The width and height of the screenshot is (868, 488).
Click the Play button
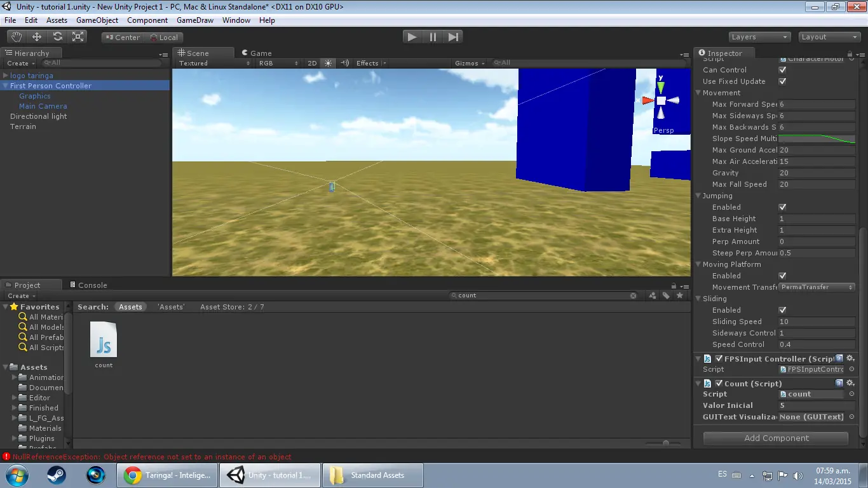412,37
